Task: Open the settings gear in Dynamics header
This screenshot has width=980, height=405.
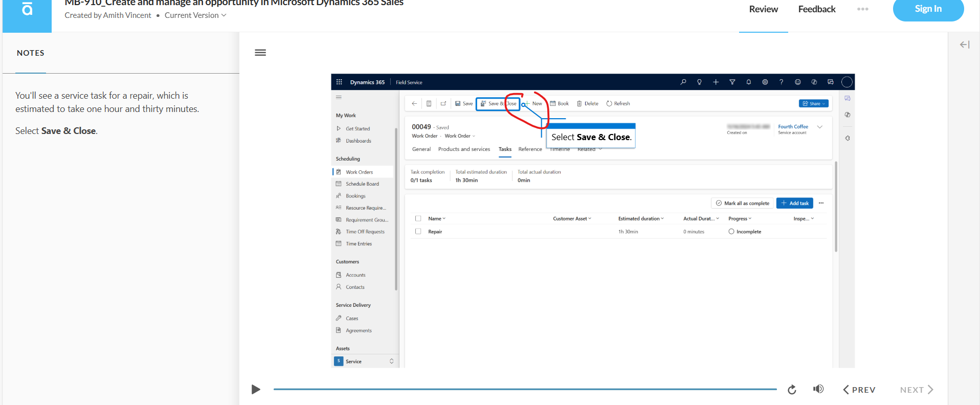Action: click(x=765, y=82)
